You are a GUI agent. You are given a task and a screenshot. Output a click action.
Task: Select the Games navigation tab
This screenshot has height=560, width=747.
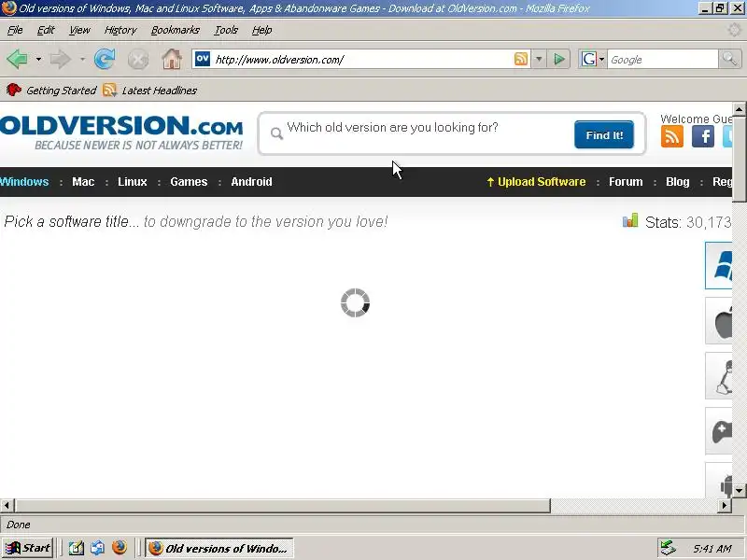click(189, 181)
